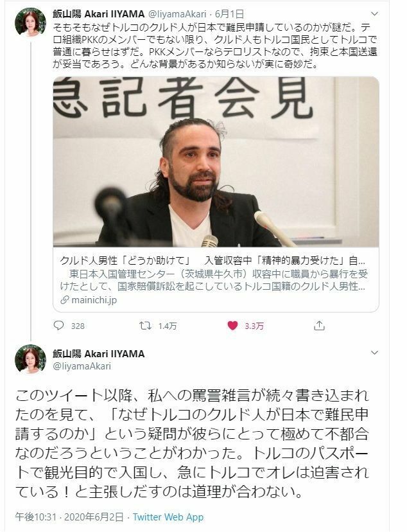This screenshot has height=532, width=407.
Task: Click the 飯山陽 Akari IIYAMA name in the first tweet
Action: point(99,14)
